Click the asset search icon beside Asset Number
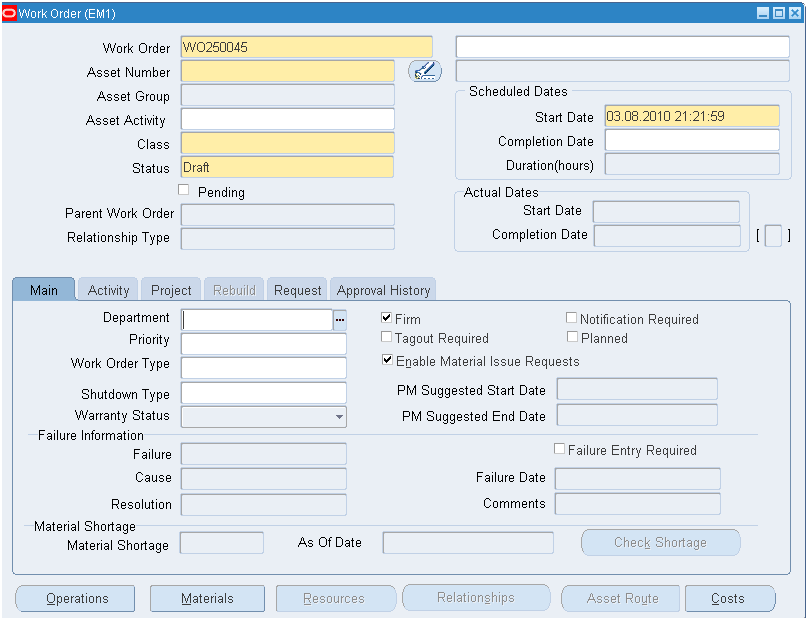810x620 pixels. click(x=424, y=71)
